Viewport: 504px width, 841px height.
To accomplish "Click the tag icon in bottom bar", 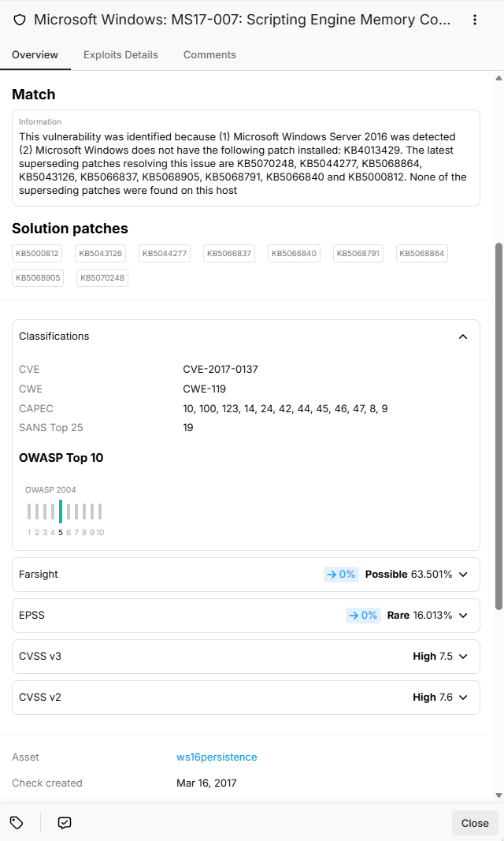I will [x=17, y=823].
